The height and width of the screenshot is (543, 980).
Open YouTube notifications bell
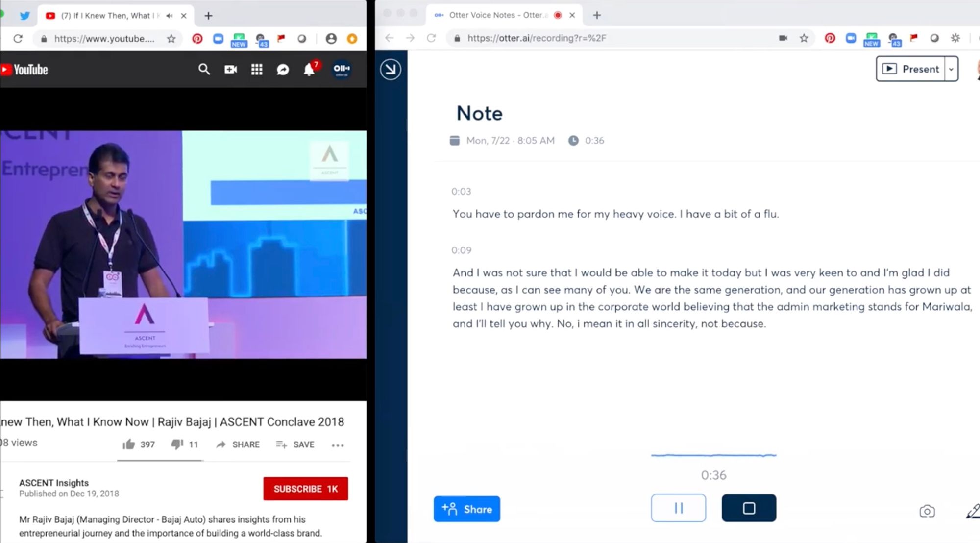pyautogui.click(x=309, y=69)
